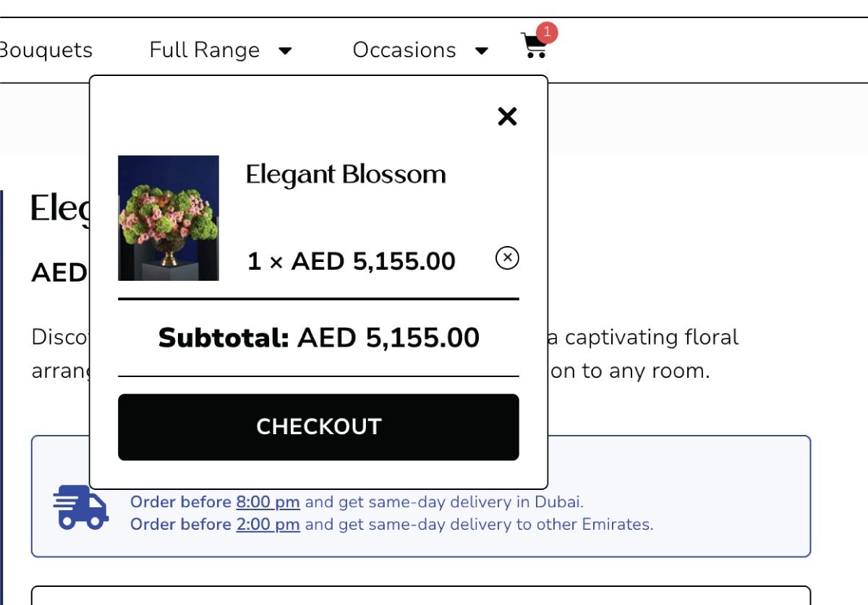Open the shopping cart icon
868x605 pixels.
coord(534,46)
